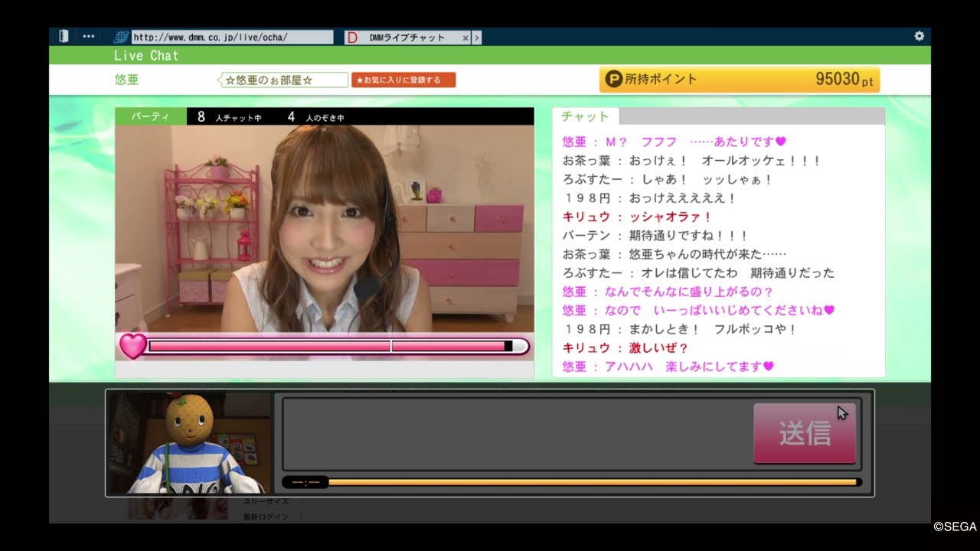
Task: Open browser settings gear icon
Action: pyautogui.click(x=919, y=36)
